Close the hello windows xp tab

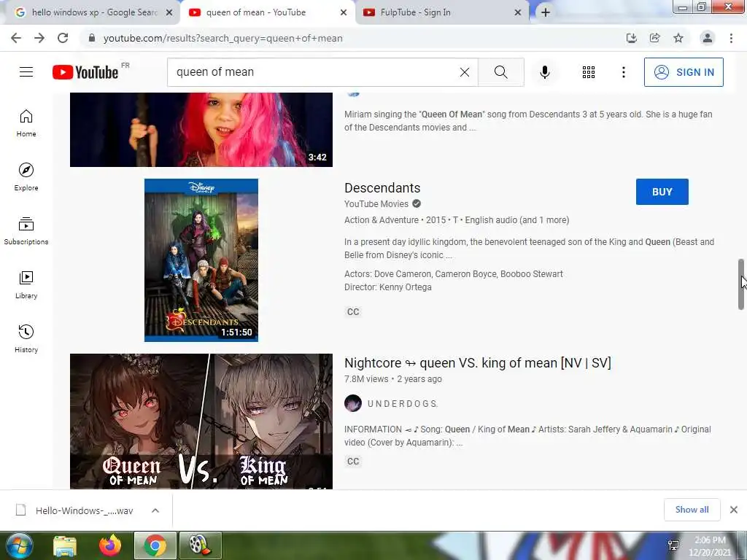(169, 12)
